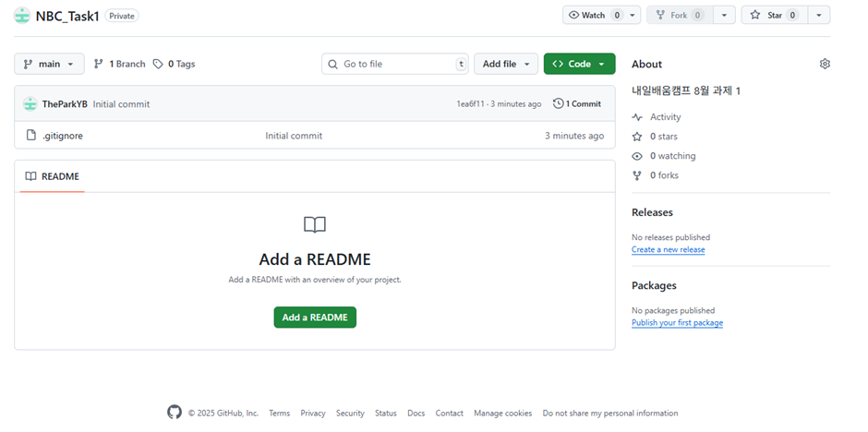Click Create a new release link

pyautogui.click(x=669, y=249)
